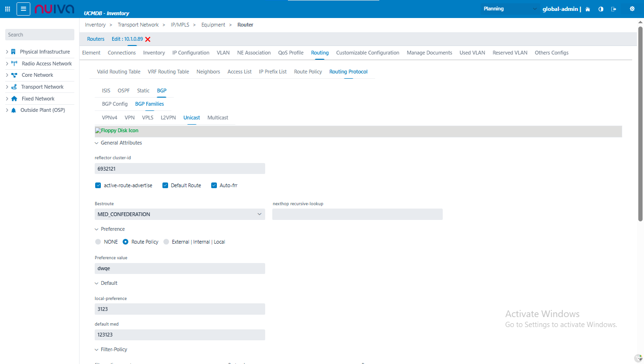Go to home via house icon
The width and height of the screenshot is (644, 364).
click(x=588, y=9)
